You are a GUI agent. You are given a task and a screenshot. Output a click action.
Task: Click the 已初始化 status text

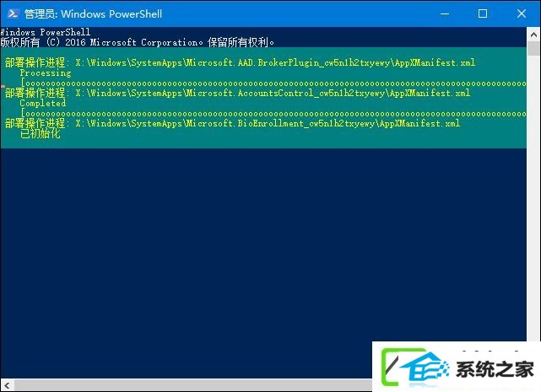tap(40, 133)
